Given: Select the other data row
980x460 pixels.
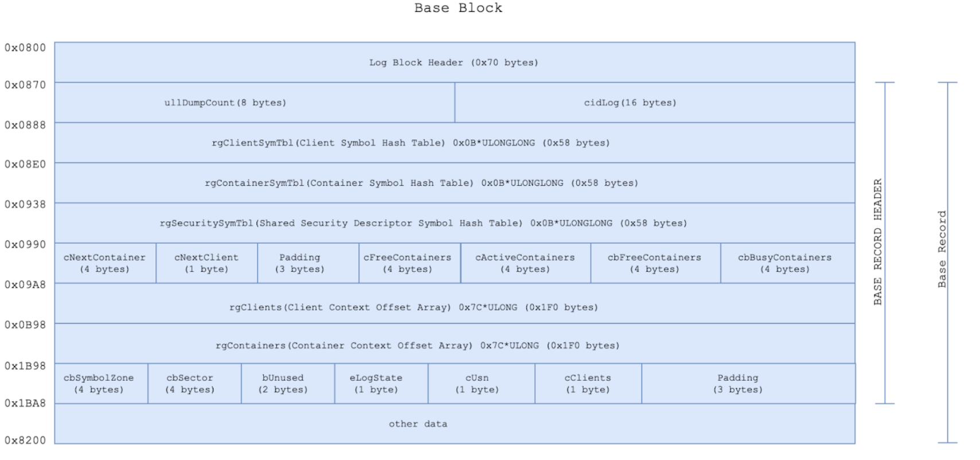Looking at the screenshot, I should pyautogui.click(x=454, y=423).
